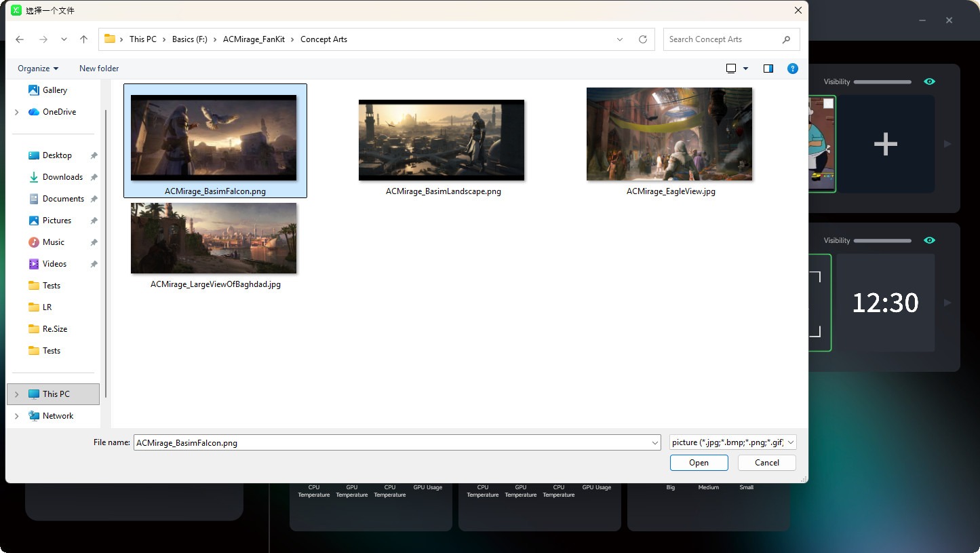Cancel the file selection dialog

[767, 463]
